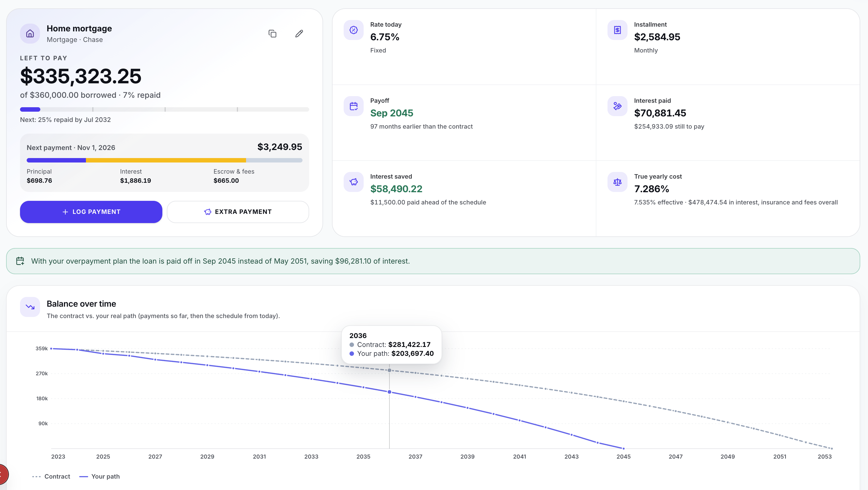Click the receipt icon beside Installment

617,30
